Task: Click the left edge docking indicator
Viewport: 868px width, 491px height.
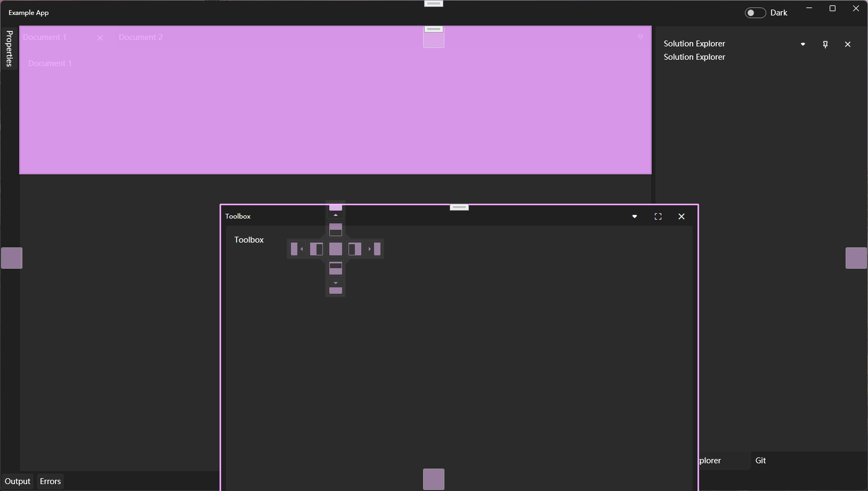Action: 11,258
